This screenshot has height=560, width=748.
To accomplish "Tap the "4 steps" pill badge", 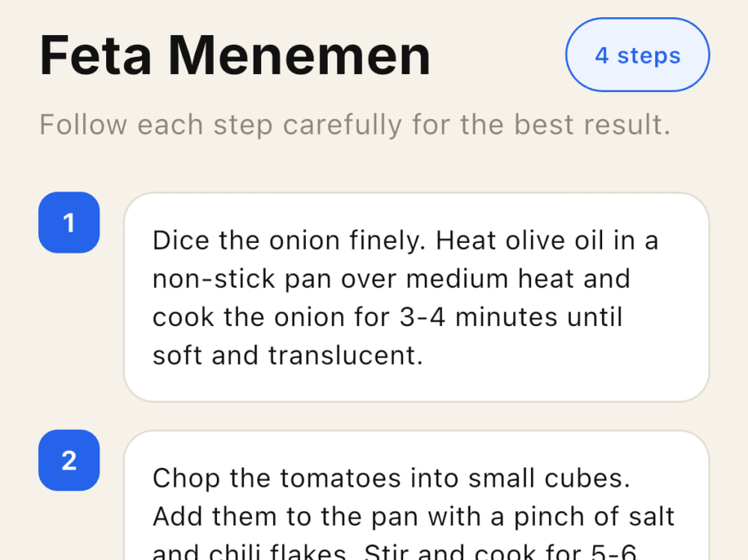I will tap(637, 55).
